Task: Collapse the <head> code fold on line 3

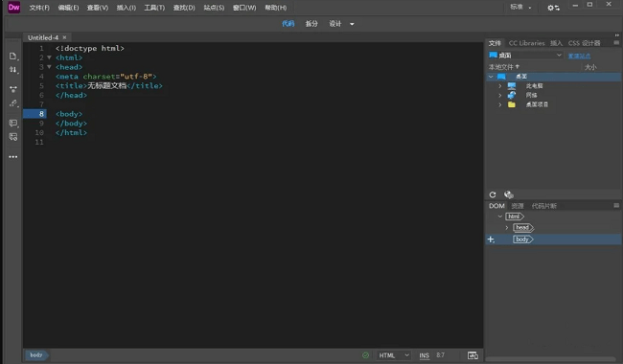Action: pos(49,67)
